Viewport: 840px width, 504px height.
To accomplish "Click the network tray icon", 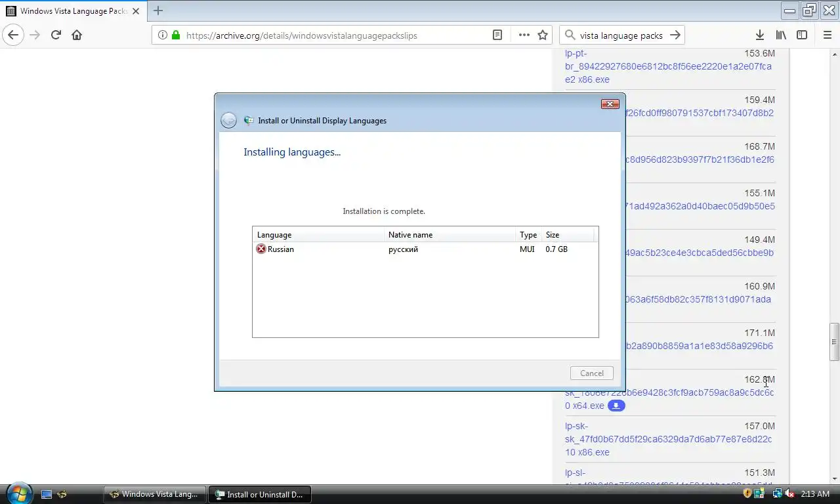I will point(777,493).
